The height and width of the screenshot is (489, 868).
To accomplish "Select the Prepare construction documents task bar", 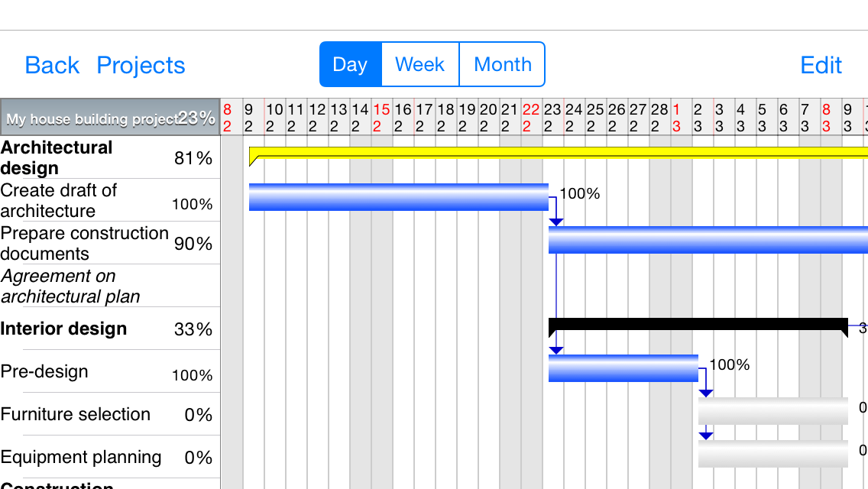I will click(x=708, y=240).
